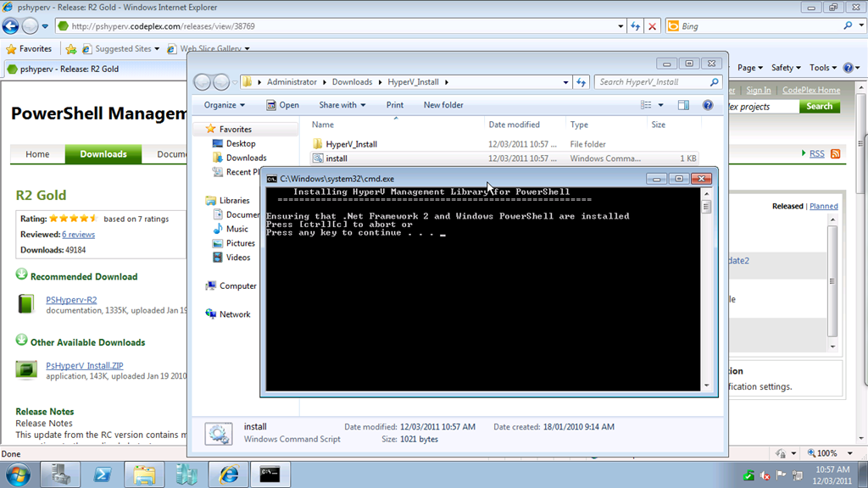Select Computer in navigation pane

pyautogui.click(x=237, y=286)
